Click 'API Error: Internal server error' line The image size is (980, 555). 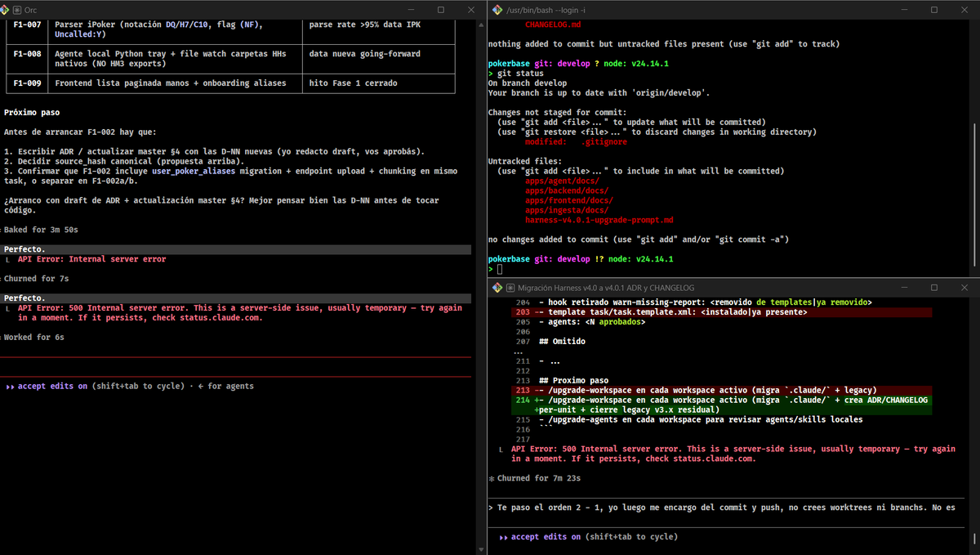pyautogui.click(x=91, y=259)
